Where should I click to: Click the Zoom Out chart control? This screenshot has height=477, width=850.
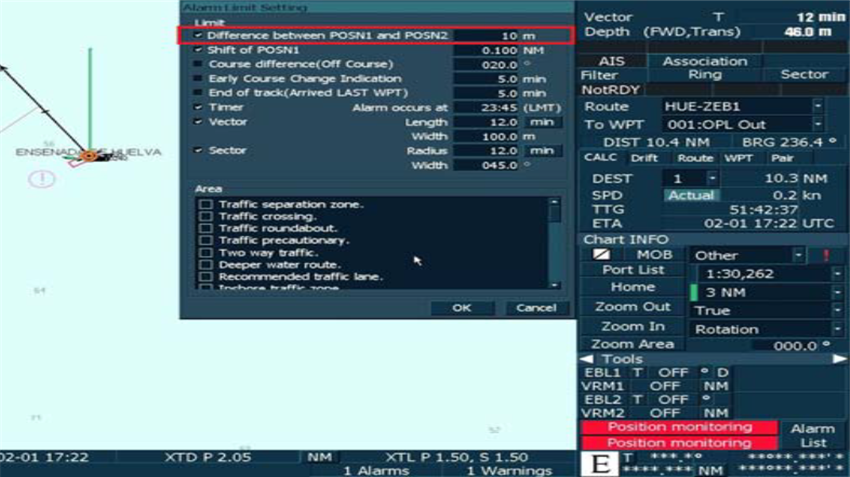[x=632, y=307]
